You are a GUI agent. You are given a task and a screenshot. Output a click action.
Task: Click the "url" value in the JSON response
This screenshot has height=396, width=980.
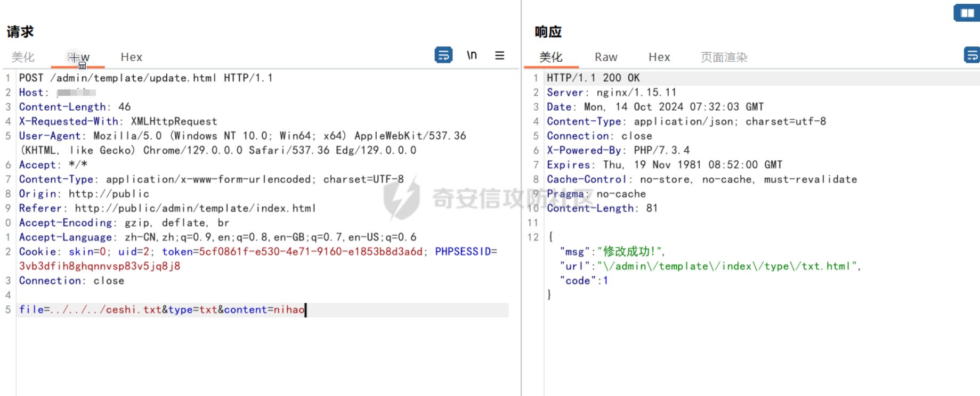[727, 266]
